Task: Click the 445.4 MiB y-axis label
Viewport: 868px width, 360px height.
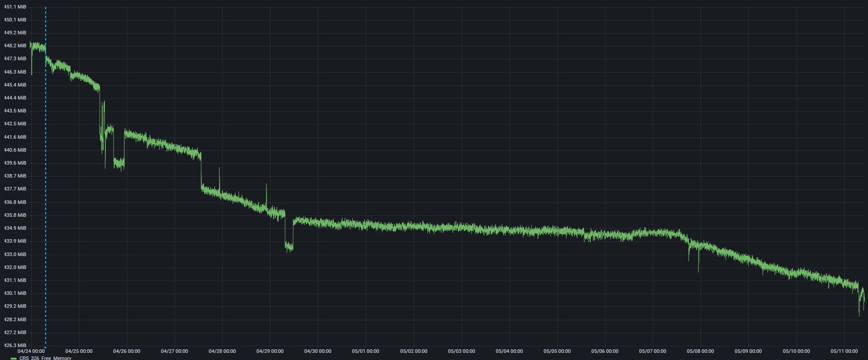Action: pos(15,85)
